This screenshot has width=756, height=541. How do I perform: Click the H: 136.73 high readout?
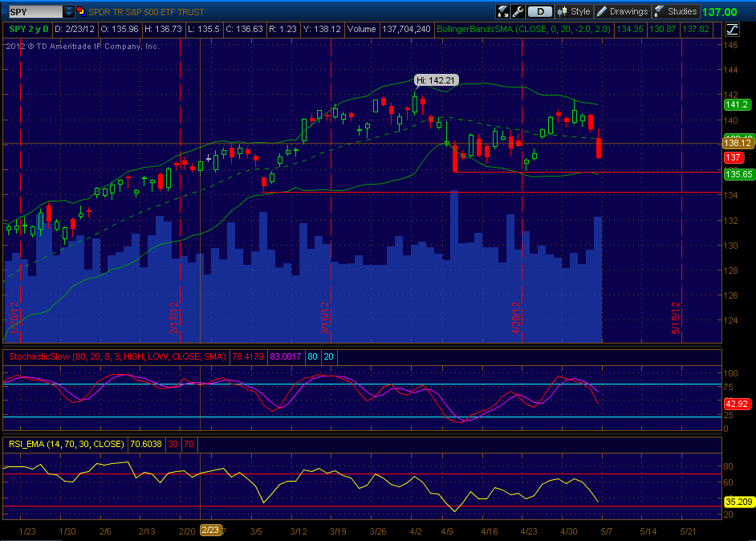point(163,30)
